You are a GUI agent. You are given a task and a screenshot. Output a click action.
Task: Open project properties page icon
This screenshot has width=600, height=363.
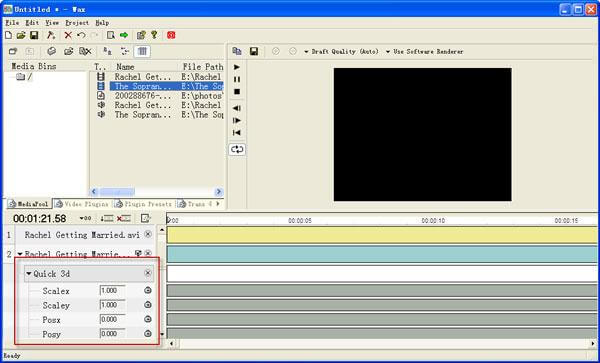111,35
